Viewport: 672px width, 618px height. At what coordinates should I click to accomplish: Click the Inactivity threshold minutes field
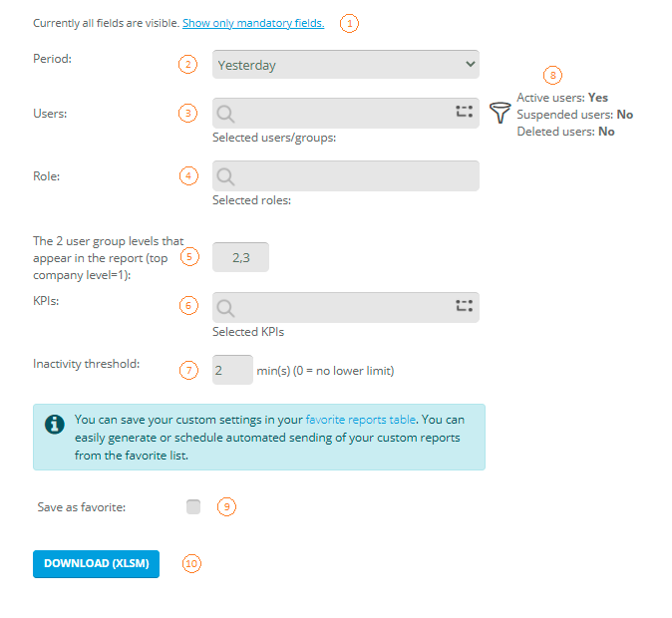pyautogui.click(x=232, y=371)
